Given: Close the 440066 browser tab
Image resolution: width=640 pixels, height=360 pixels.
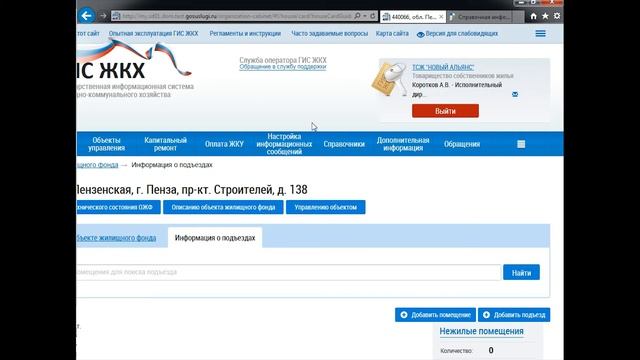Looking at the screenshot, I should click(441, 17).
